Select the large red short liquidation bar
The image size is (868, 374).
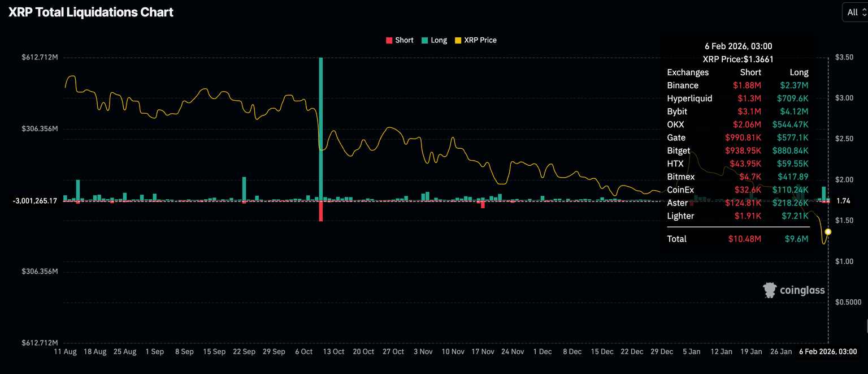pos(321,211)
